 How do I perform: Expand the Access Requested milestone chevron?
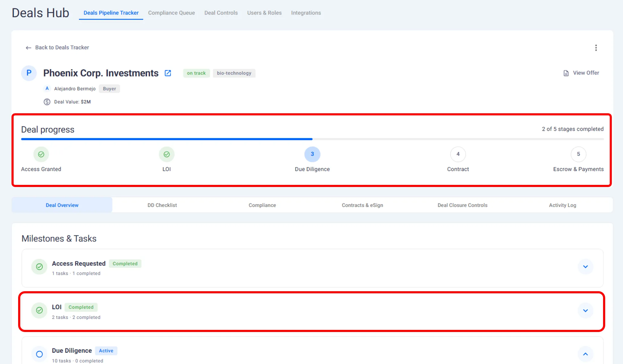[585, 267]
